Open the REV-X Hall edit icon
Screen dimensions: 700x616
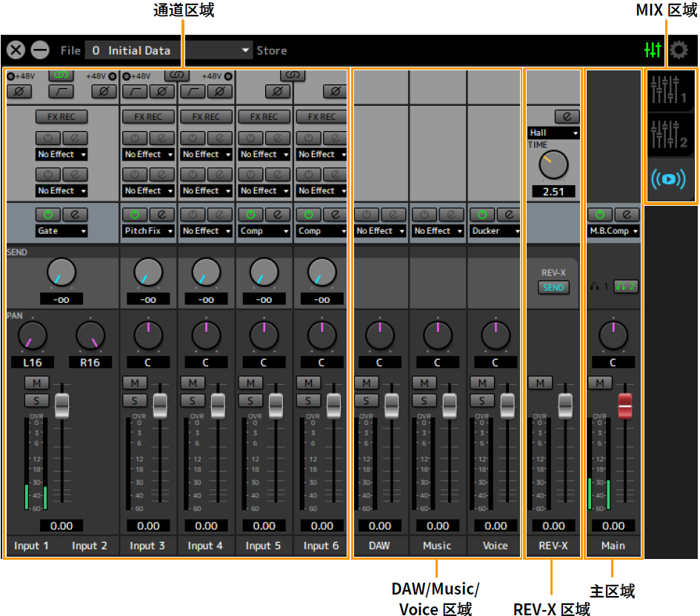566,117
